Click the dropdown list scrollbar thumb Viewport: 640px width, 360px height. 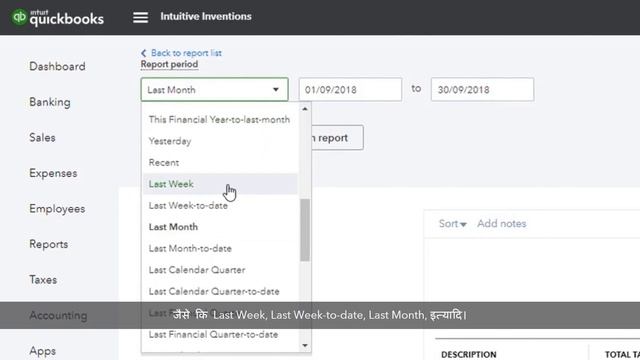[x=304, y=230]
